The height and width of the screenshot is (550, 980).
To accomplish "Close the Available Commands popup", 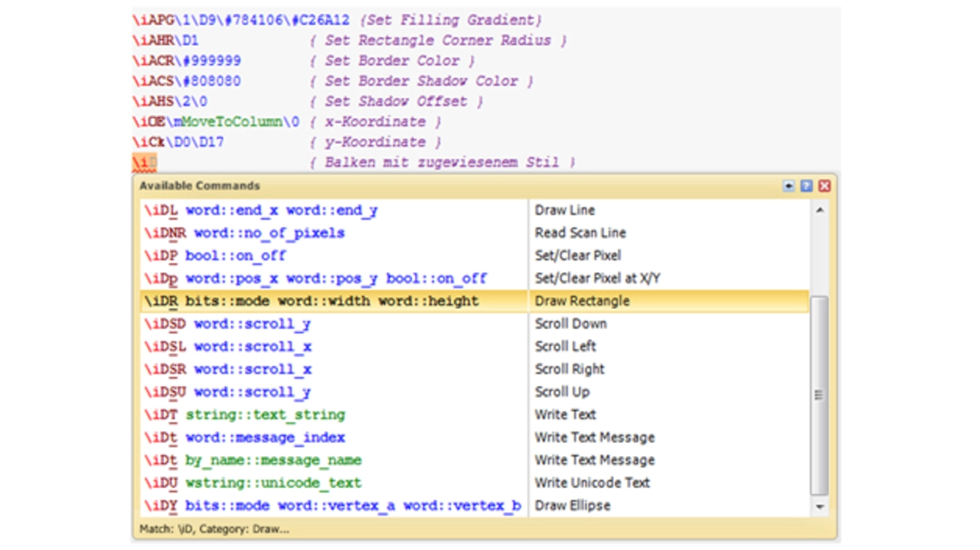I will [x=824, y=186].
